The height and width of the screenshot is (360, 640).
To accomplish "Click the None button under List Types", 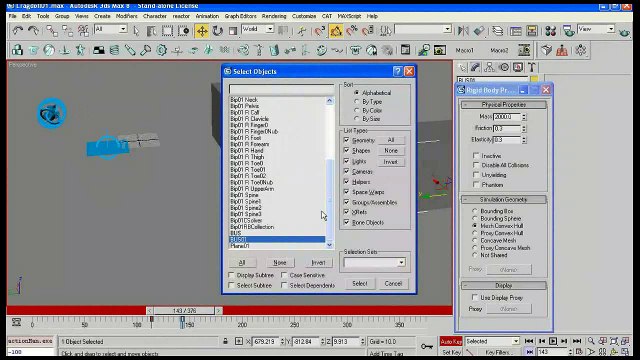I will [391, 151].
